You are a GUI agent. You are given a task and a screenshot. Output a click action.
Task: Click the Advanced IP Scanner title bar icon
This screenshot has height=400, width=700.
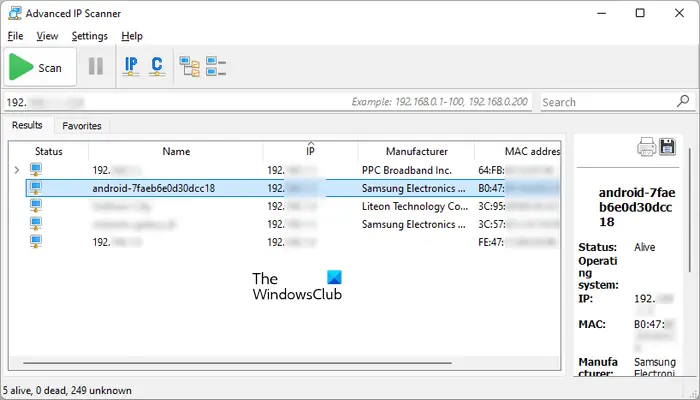(14, 13)
